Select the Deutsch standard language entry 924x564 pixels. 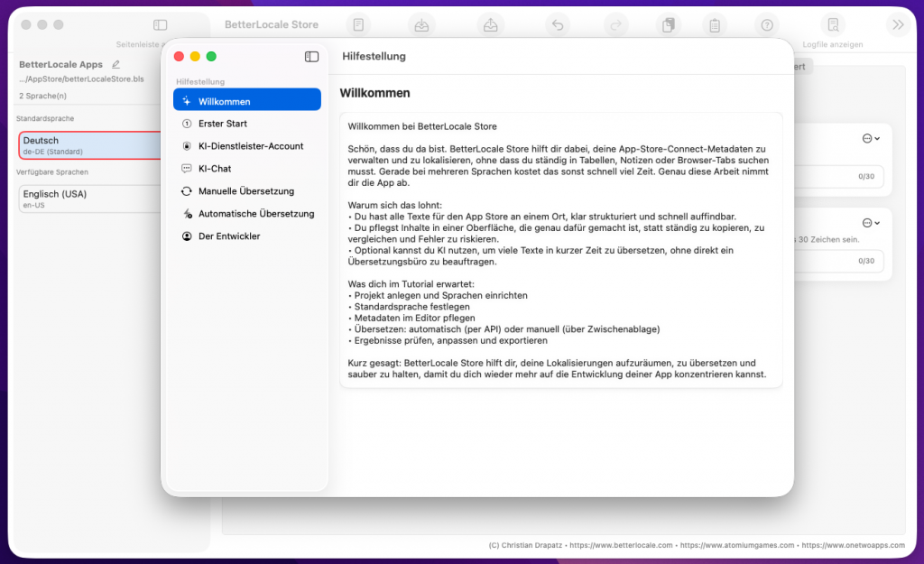point(90,145)
